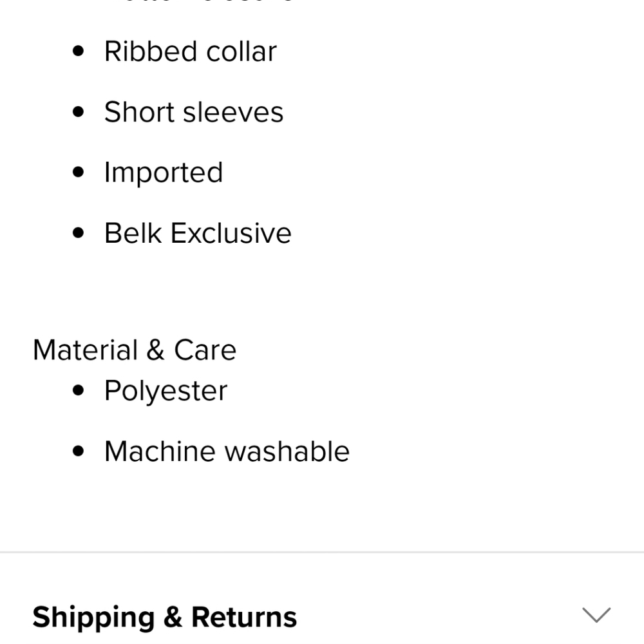Click the bullet next to Belk Exclusive
The image size is (644, 644).
[x=79, y=233]
